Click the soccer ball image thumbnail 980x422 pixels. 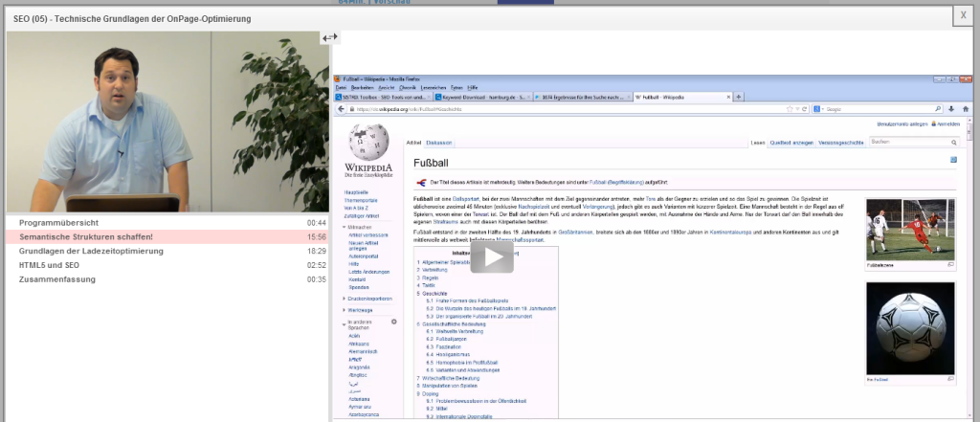click(911, 328)
